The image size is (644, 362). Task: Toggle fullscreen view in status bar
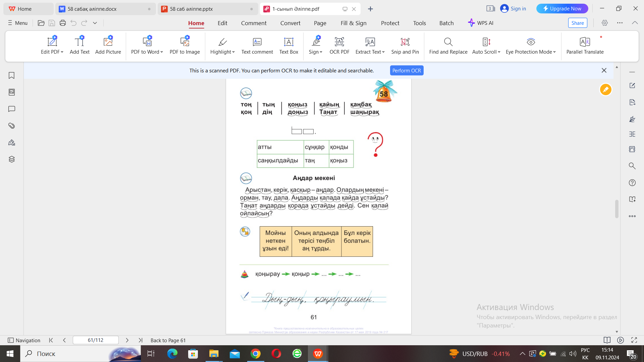pos(634,340)
